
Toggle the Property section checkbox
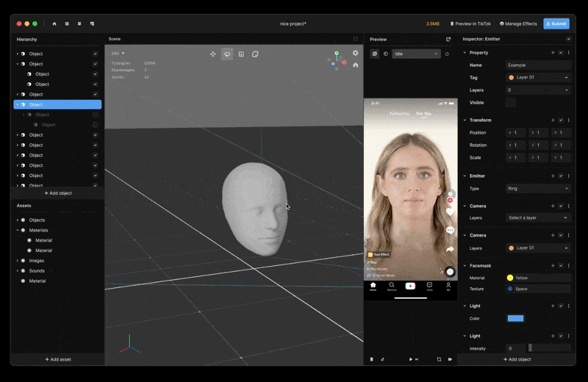click(x=561, y=52)
